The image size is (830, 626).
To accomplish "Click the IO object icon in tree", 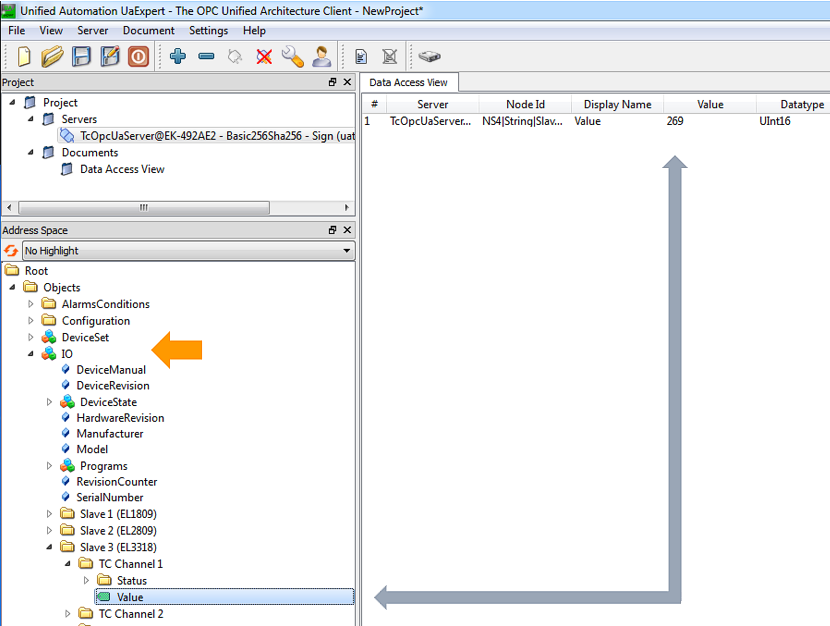I will (49, 353).
